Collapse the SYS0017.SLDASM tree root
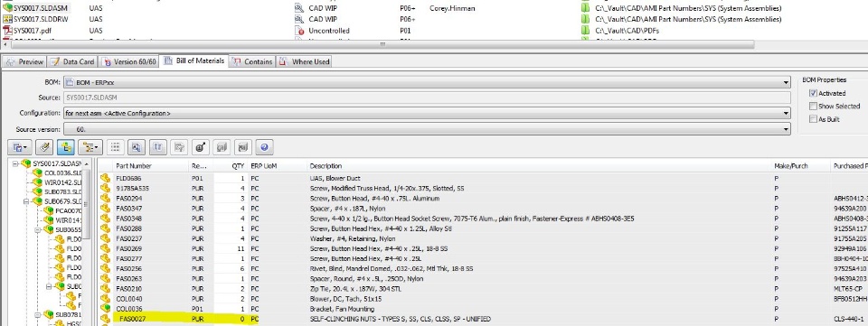 15,163
